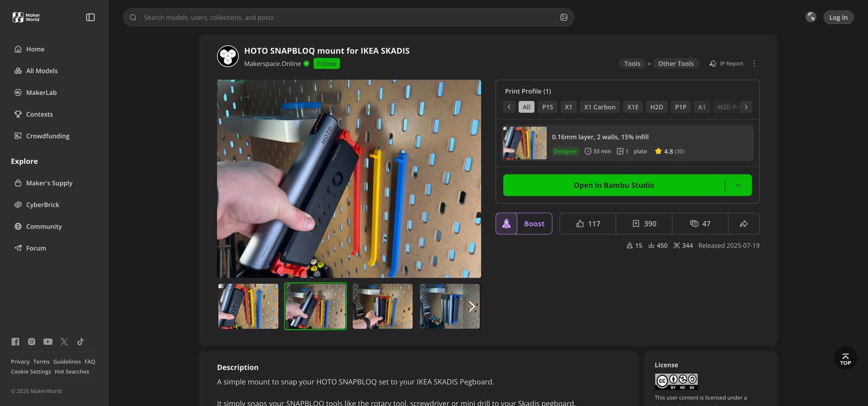Open MakerWorld Instagram page icon

coord(32,342)
